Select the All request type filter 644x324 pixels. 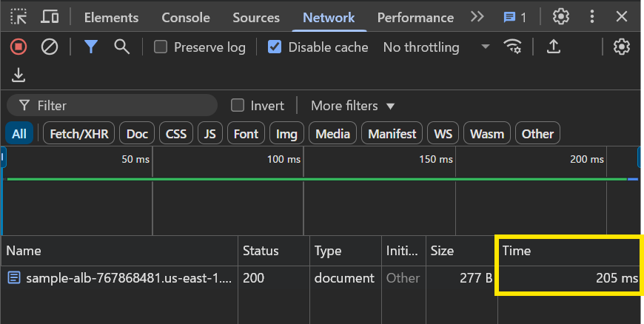click(x=19, y=133)
